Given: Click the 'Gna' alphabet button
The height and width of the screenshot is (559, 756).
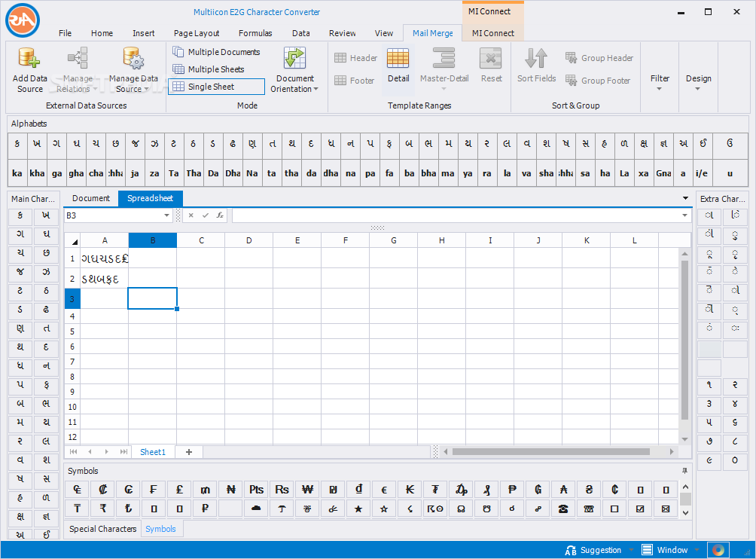Looking at the screenshot, I should click(x=663, y=173).
